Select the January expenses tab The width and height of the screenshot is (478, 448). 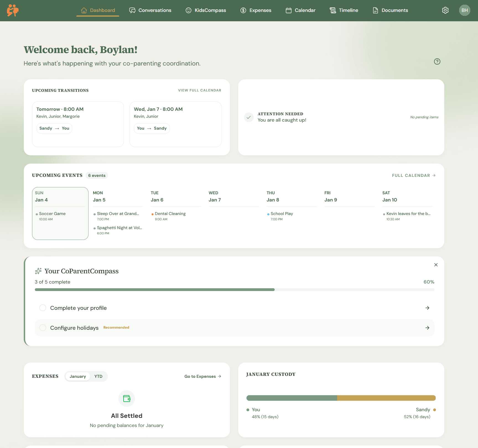(78, 376)
